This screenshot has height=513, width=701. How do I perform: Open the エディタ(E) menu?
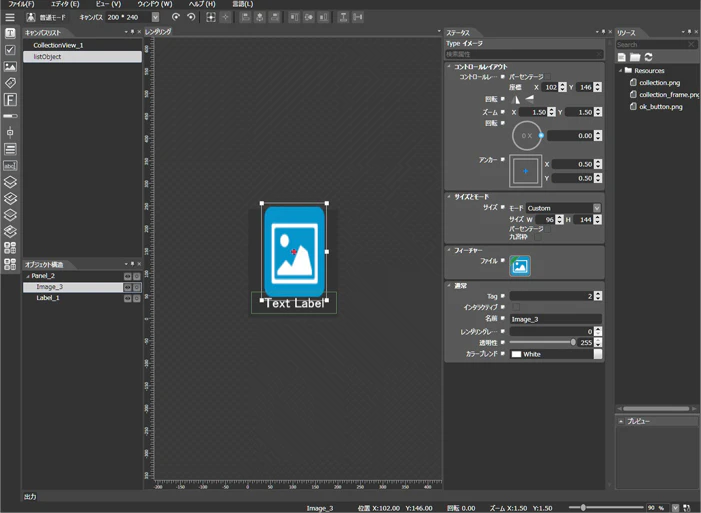click(65, 4)
